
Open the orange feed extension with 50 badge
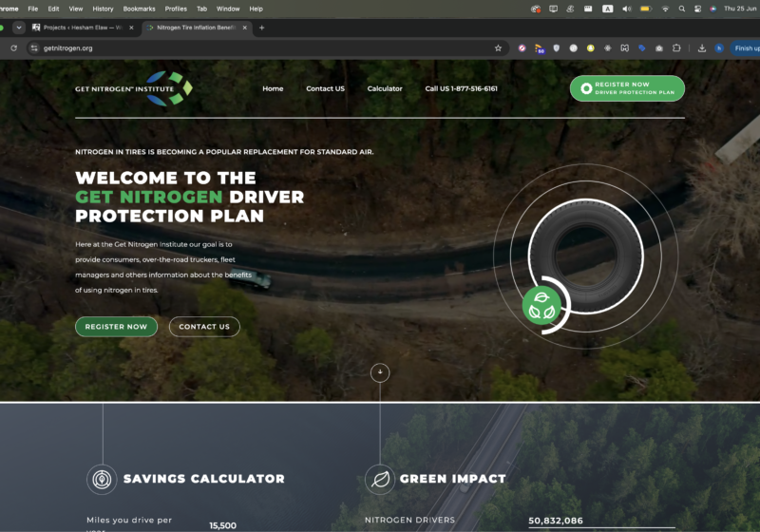[539, 48]
